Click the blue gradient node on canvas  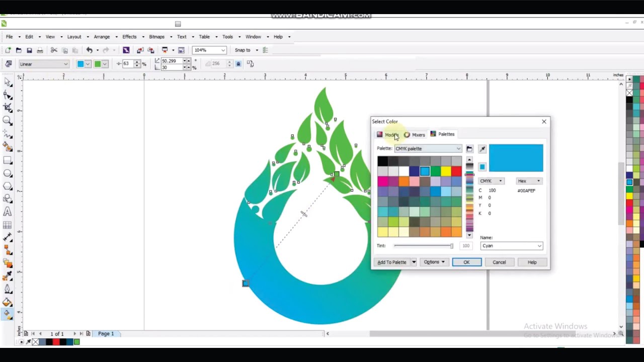(246, 284)
